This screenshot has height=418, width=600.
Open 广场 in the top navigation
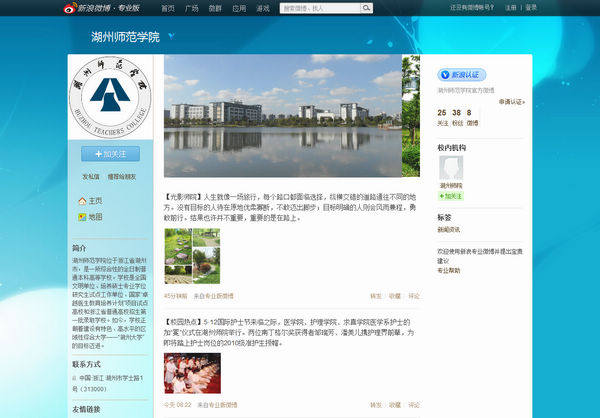[x=190, y=7]
